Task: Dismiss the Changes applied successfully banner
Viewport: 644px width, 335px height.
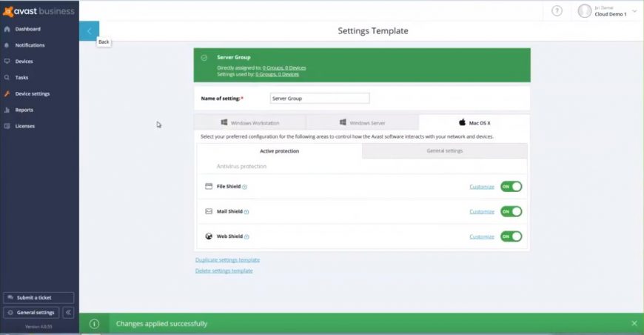Action: point(634,323)
